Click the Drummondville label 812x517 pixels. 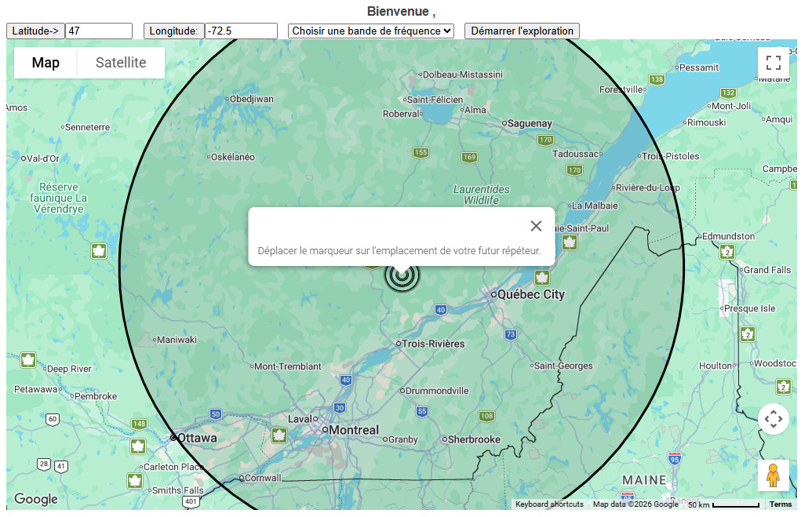(x=436, y=391)
